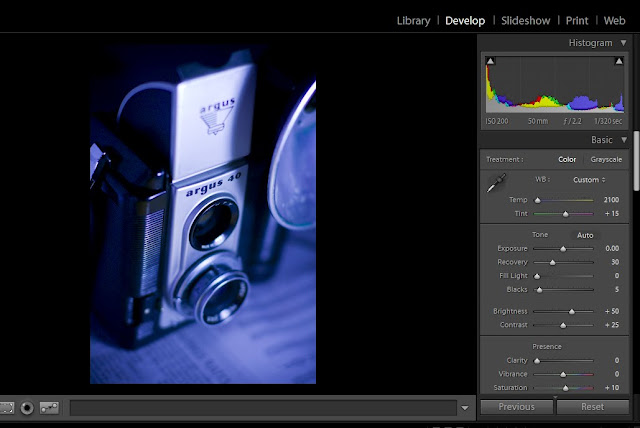Click the Saturation value +10
640x428 pixels.
click(x=612, y=388)
